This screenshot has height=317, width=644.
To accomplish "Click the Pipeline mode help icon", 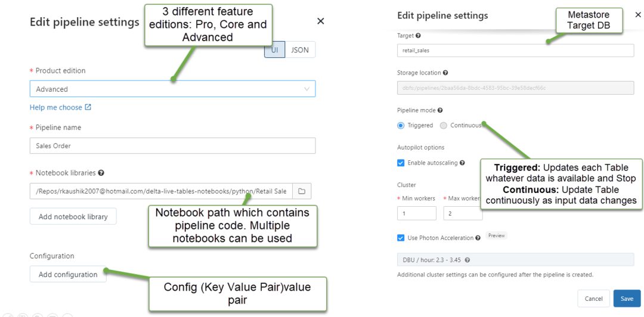I will tap(440, 110).
